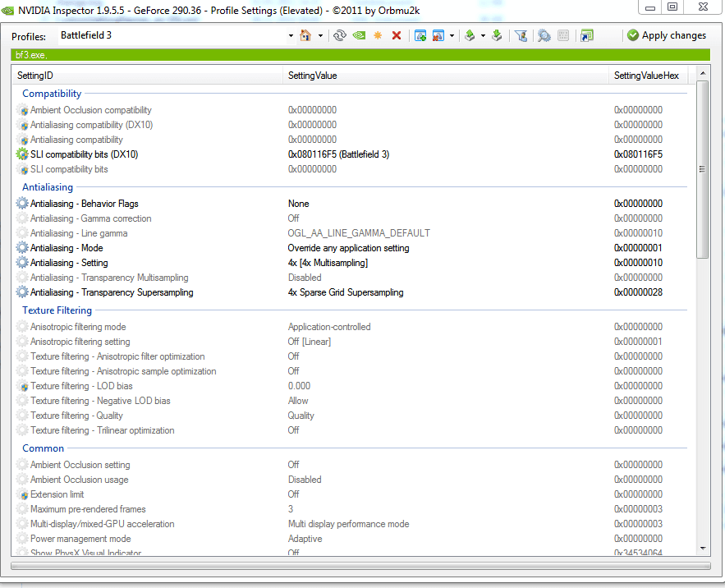
Task: Click hex value '0x00000028'
Action: [x=638, y=292]
